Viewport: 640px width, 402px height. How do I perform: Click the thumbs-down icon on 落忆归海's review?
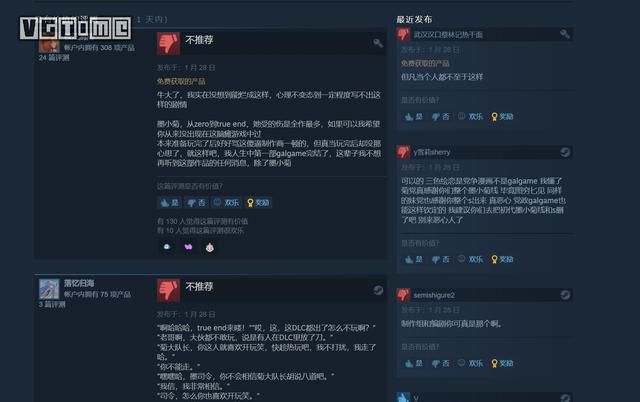pyautogui.click(x=168, y=290)
